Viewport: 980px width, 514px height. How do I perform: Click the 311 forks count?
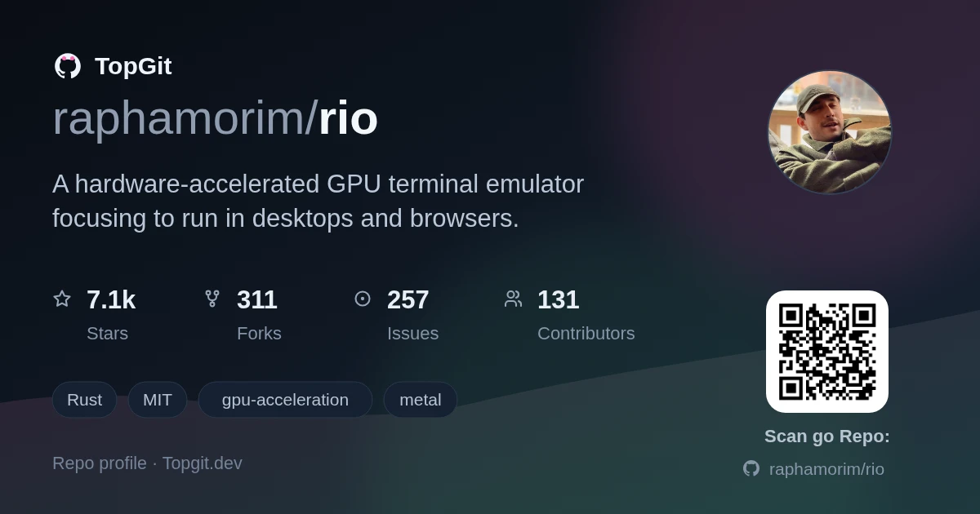point(257,299)
